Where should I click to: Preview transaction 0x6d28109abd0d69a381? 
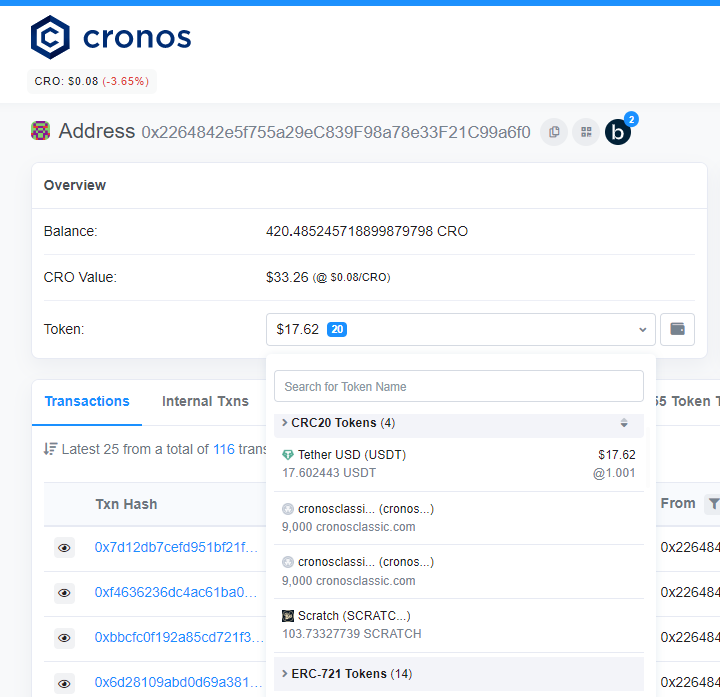pos(64,684)
